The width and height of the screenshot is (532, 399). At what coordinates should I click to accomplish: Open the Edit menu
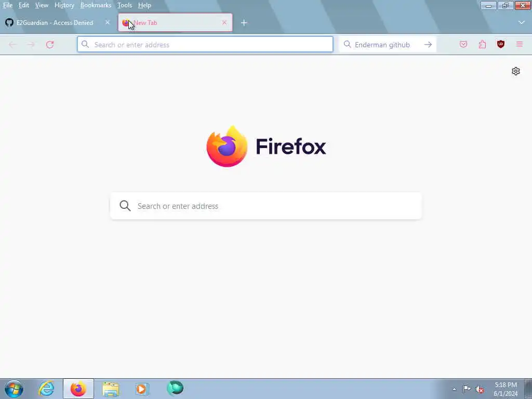pyautogui.click(x=23, y=5)
